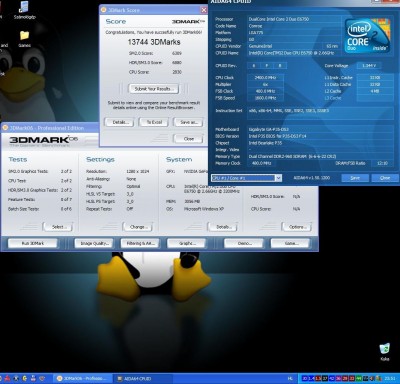
Task: Click Submit Your Results button
Action: [x=153, y=89]
